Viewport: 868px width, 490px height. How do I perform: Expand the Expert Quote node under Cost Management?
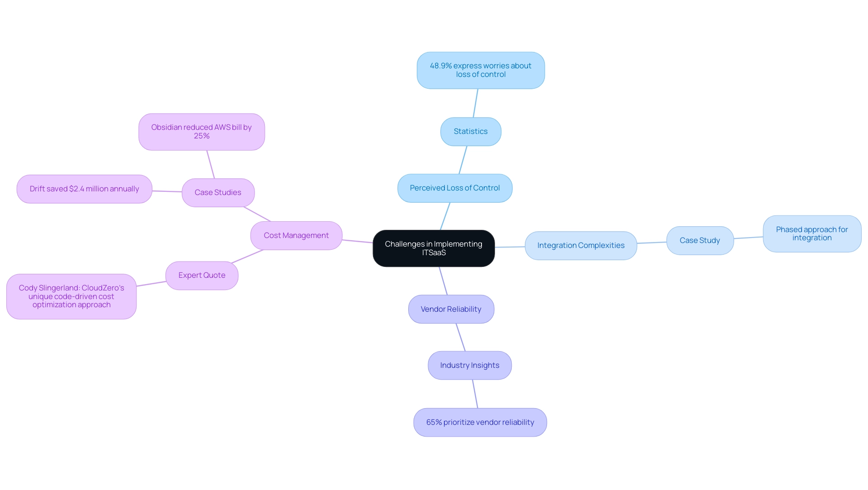(202, 275)
